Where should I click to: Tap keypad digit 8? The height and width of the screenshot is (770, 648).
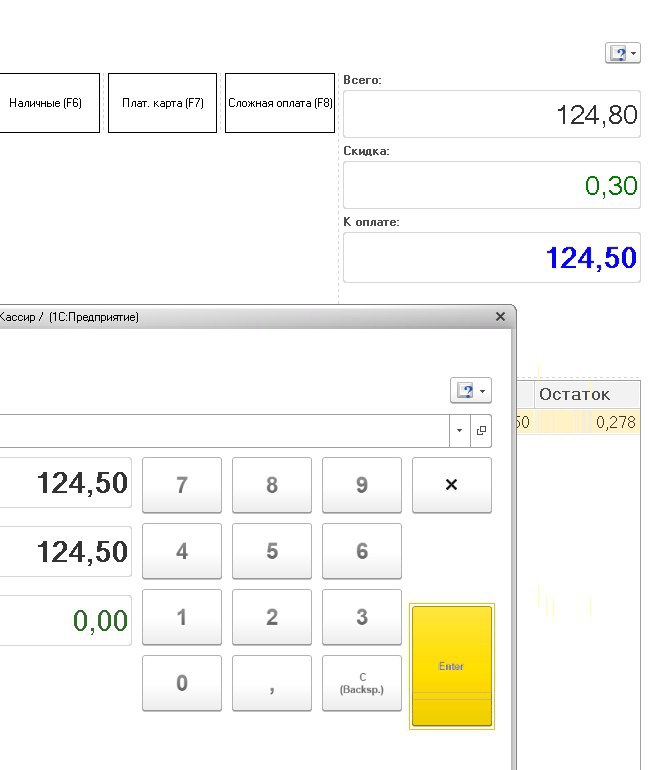[272, 485]
